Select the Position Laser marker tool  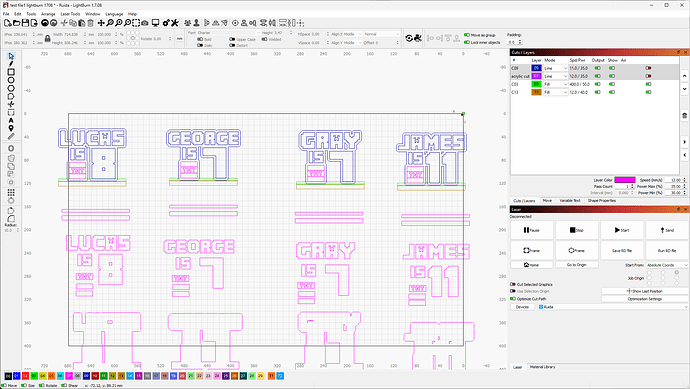(11, 128)
